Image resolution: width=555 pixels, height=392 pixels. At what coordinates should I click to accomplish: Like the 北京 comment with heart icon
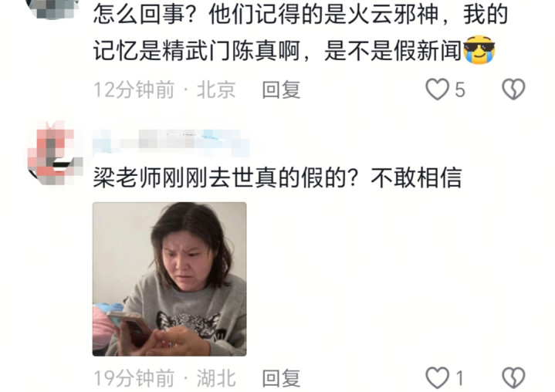click(437, 90)
